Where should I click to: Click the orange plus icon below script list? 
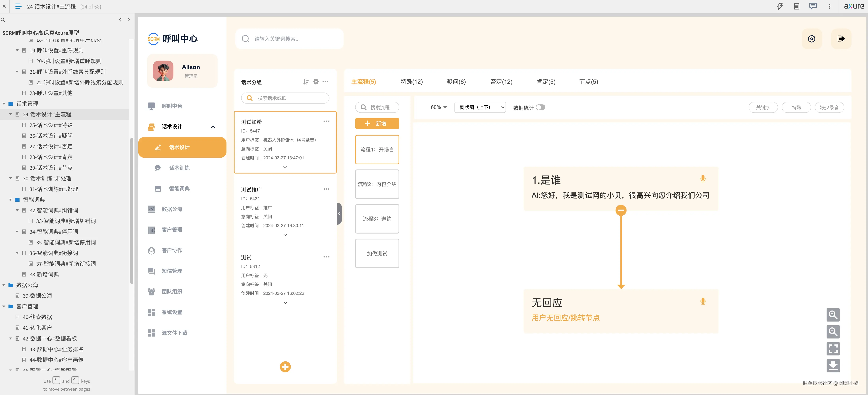coord(285,367)
